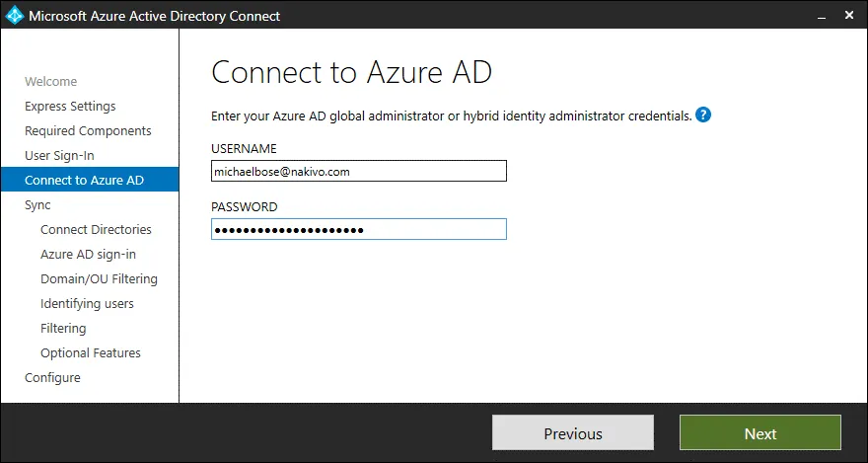Select the highlighted Connect to Azure AD step
The image size is (868, 463).
(x=84, y=181)
